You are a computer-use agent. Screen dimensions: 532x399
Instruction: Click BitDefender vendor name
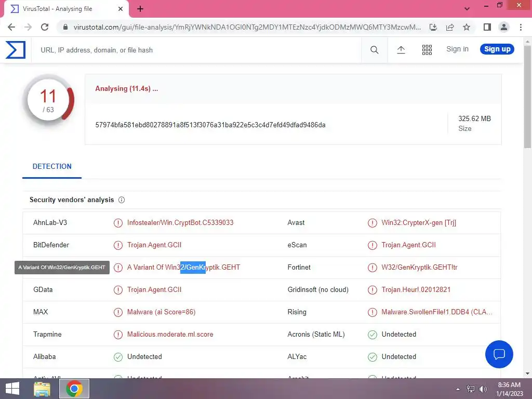point(51,245)
